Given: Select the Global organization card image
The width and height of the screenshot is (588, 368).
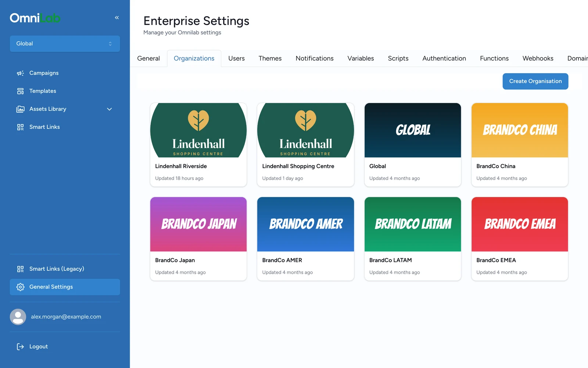Looking at the screenshot, I should pyautogui.click(x=413, y=130).
